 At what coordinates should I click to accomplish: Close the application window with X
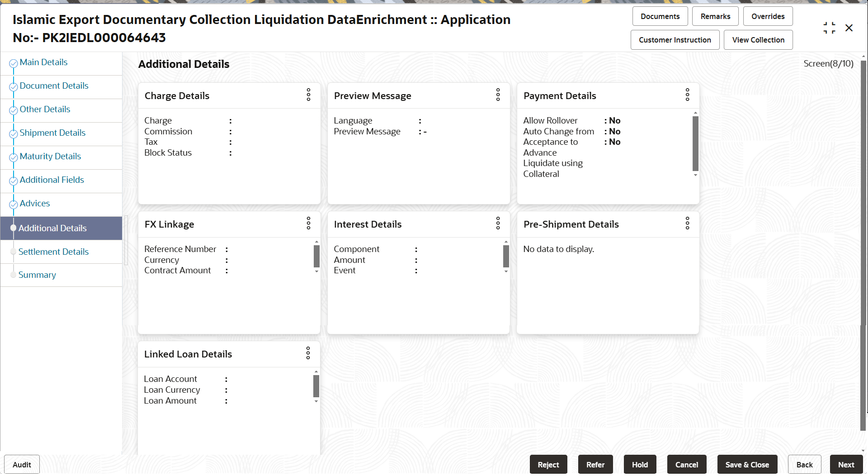[x=849, y=28]
